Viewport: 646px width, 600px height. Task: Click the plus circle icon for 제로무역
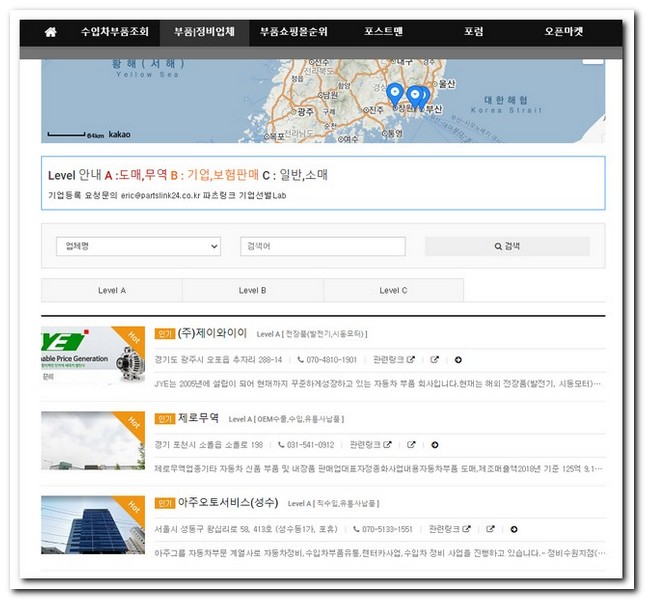click(x=435, y=444)
